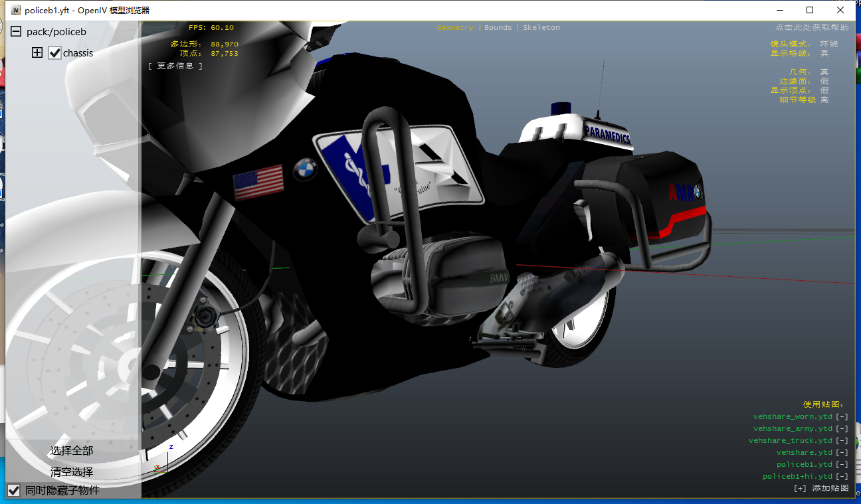This screenshot has height=504, width=861.
Task: Switch to the Skeleton view tab
Action: tap(541, 28)
